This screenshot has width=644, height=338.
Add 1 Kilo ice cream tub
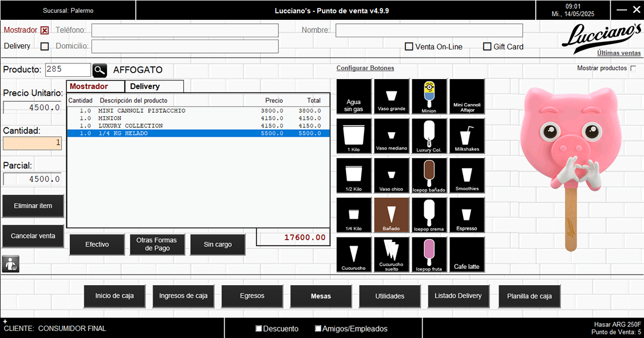click(x=353, y=136)
